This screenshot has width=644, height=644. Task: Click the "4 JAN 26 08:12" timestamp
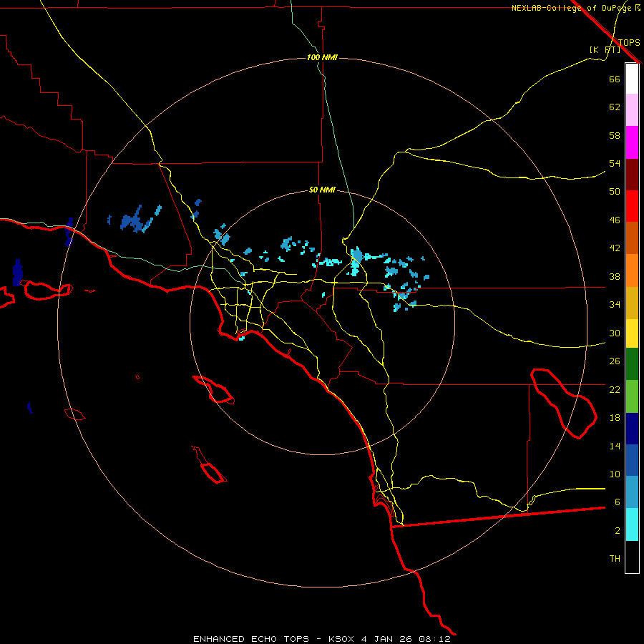(x=406, y=639)
